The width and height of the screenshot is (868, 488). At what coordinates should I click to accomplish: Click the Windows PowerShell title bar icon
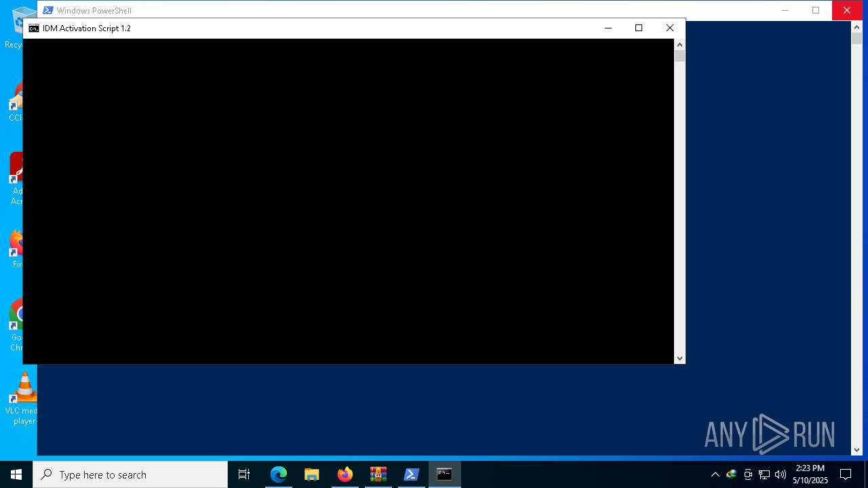[x=48, y=10]
